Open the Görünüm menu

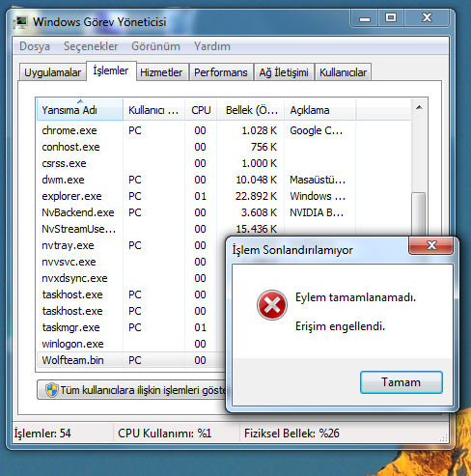click(155, 46)
